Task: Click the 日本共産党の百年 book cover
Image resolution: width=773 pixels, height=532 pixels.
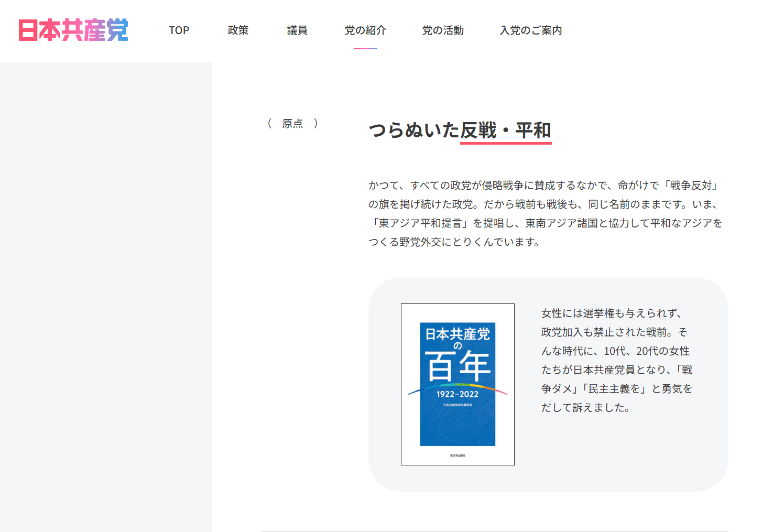Action: pyautogui.click(x=458, y=384)
